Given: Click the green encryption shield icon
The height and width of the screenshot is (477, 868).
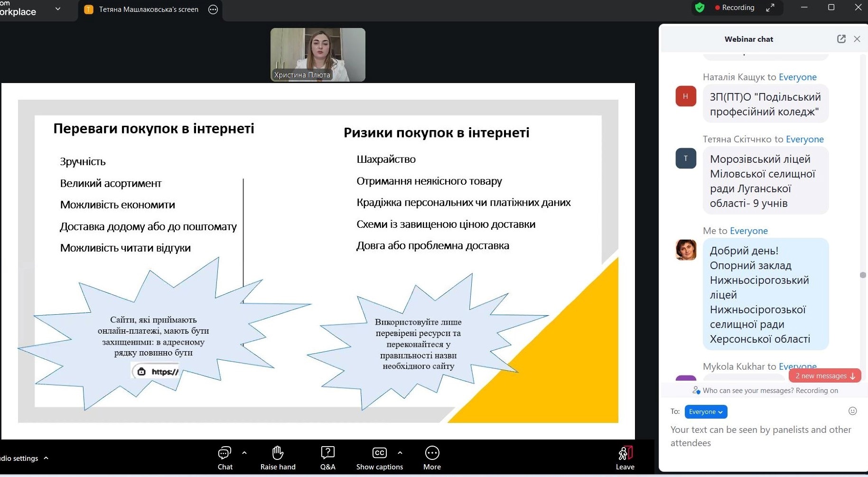Looking at the screenshot, I should click(x=700, y=8).
